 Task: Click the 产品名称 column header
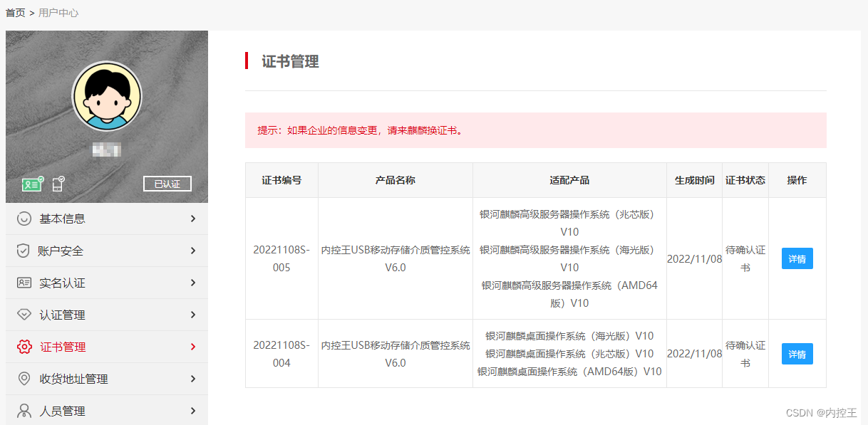tap(396, 180)
